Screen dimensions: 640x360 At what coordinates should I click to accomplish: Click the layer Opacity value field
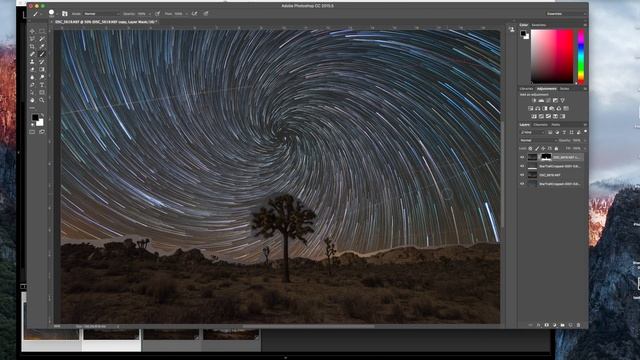(577, 140)
